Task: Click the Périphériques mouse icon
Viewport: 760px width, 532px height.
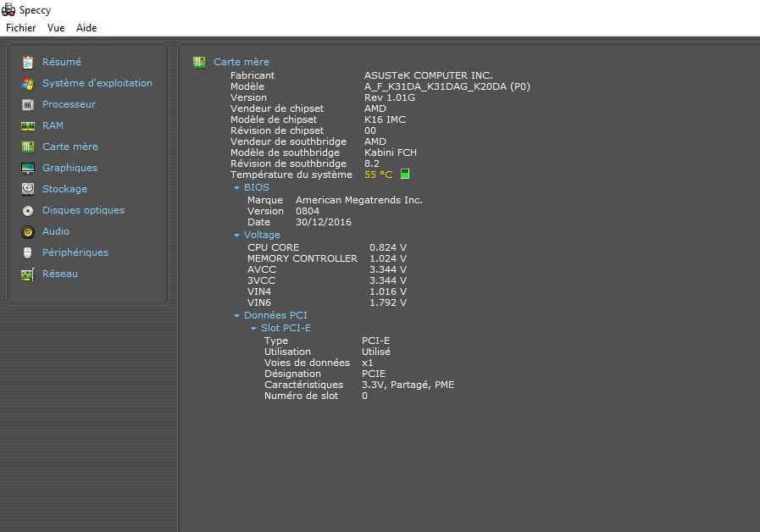Action: 28,252
